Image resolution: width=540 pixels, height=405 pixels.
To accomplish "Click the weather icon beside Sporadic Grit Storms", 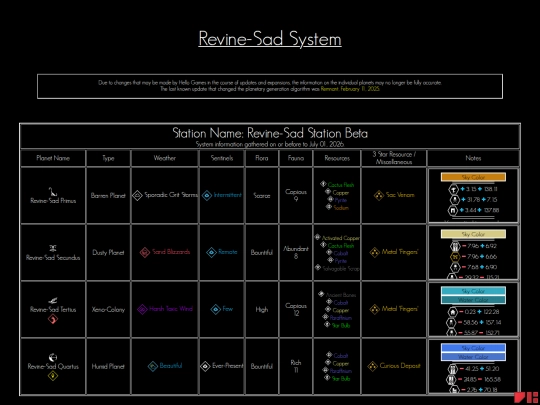I will pyautogui.click(x=137, y=195).
